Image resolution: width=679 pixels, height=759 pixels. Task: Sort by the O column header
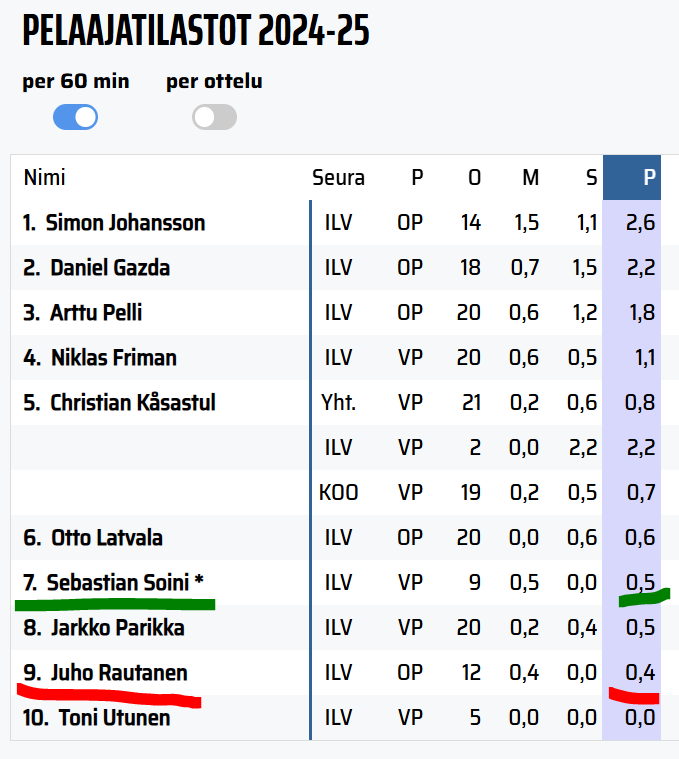point(474,178)
